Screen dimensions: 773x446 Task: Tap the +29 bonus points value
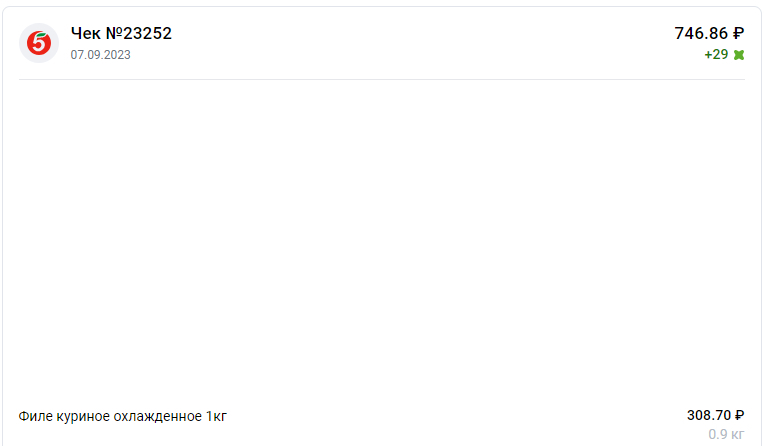point(716,54)
